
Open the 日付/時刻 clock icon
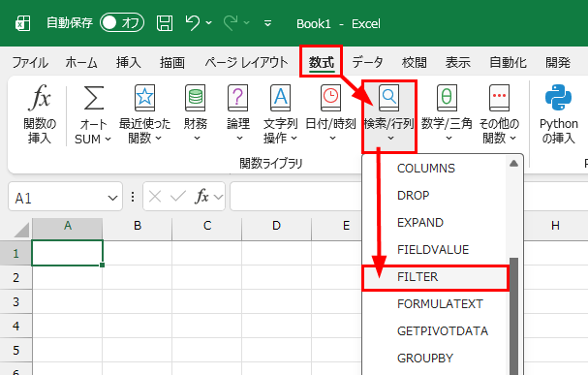coord(330,98)
